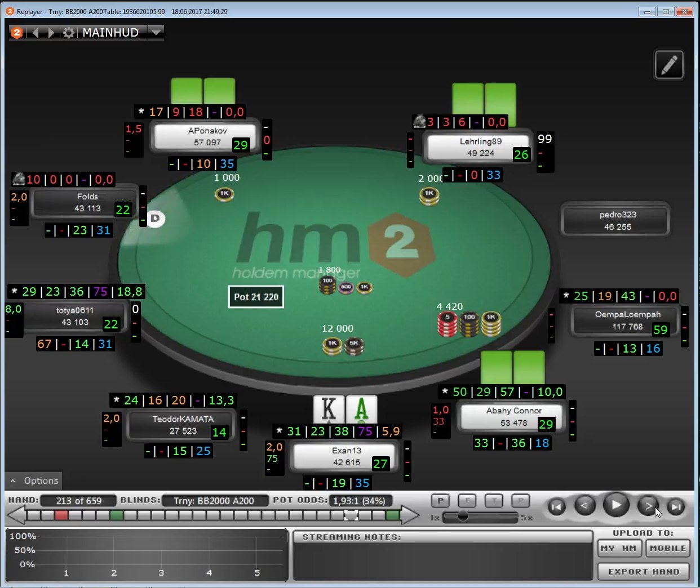
Task: Click APonakov's HUD stat line 17|9|18
Action: tap(190, 112)
